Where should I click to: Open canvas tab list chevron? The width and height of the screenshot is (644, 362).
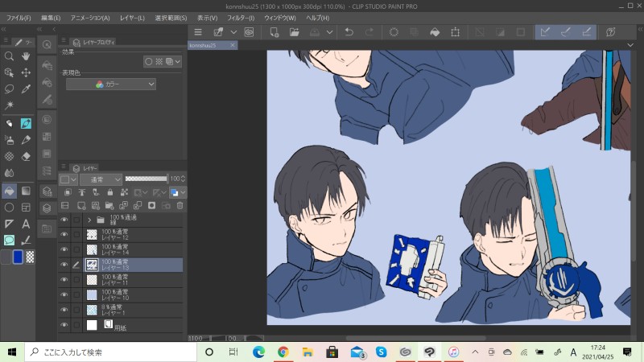(x=630, y=45)
